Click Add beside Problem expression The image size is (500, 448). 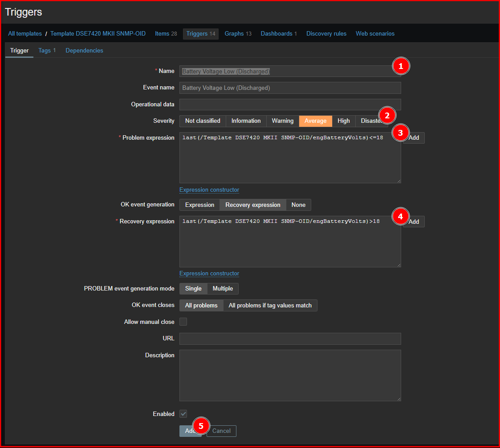click(414, 138)
